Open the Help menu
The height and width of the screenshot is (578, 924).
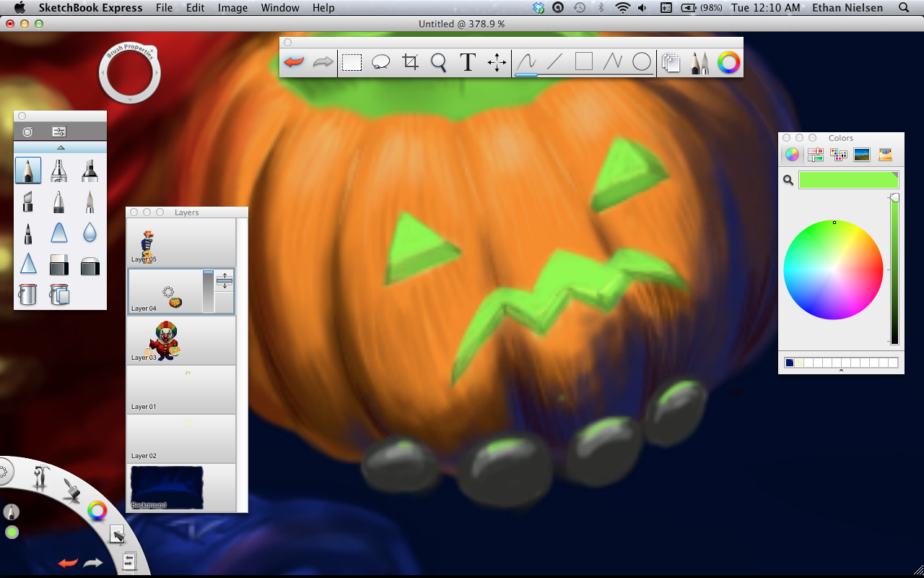coord(323,8)
